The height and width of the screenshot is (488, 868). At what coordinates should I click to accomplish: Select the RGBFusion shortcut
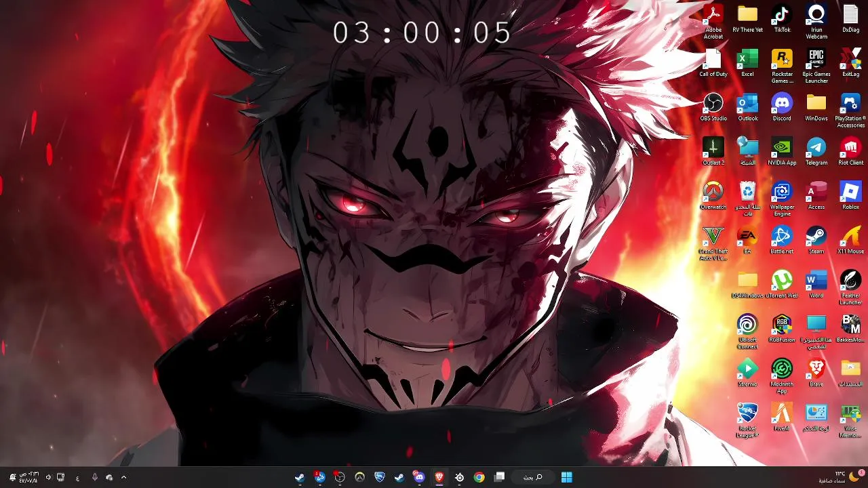[x=782, y=329]
